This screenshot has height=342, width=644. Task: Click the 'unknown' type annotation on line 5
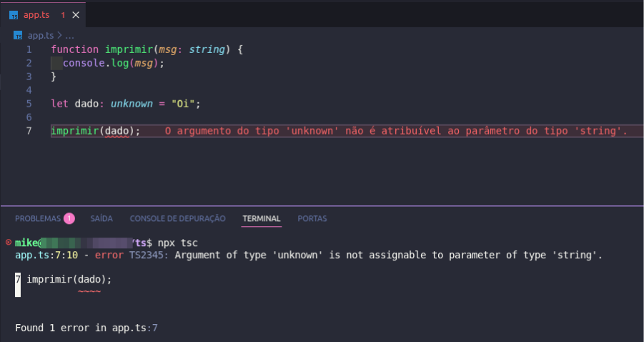132,104
